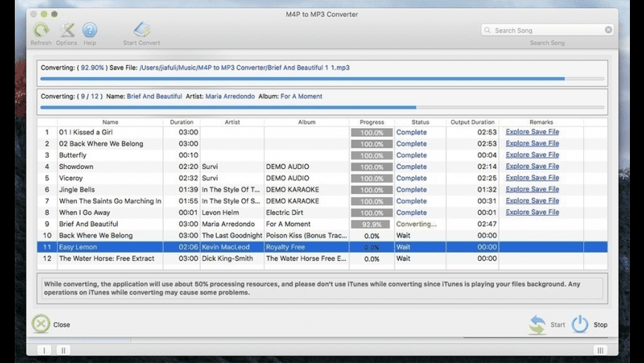Click the 9 / 12 overall conversion progress bar
Image resolution: width=644 pixels, height=363 pixels.
click(322, 107)
